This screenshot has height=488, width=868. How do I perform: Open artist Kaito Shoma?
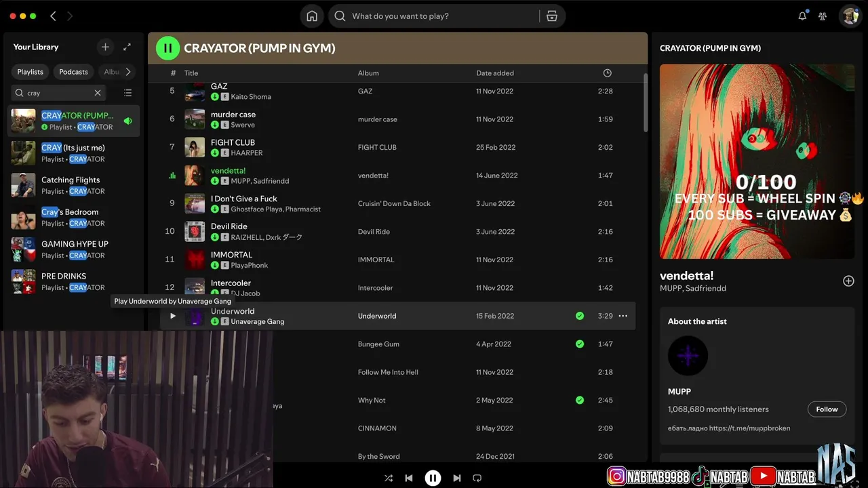[x=251, y=97]
